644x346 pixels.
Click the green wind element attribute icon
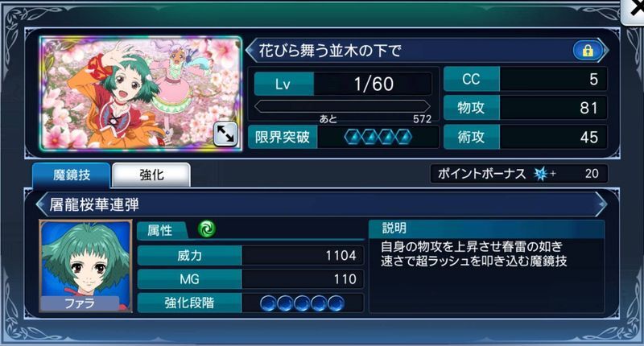(207, 229)
